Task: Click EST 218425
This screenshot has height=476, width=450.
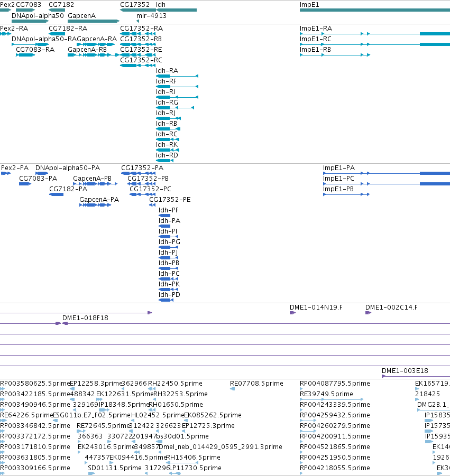Action: tap(427, 394)
